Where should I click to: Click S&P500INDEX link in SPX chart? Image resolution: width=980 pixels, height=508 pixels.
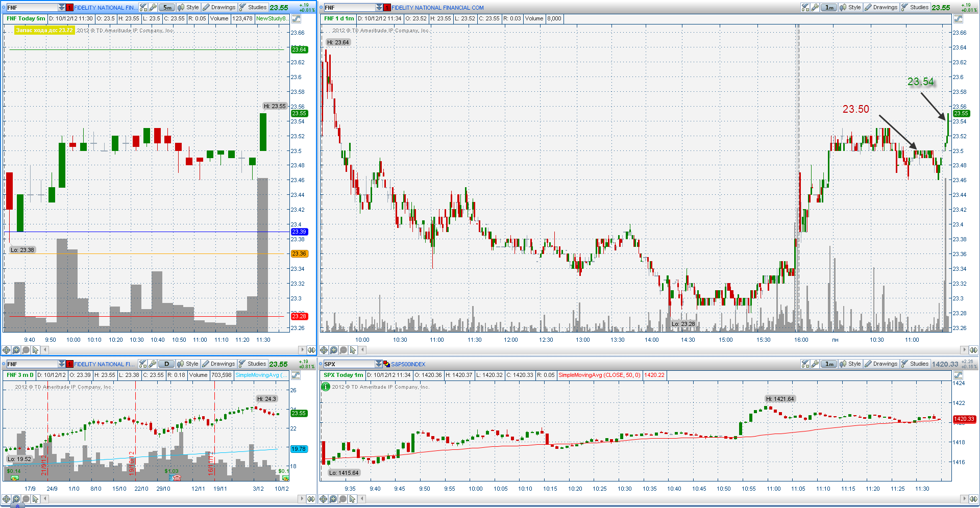click(408, 364)
